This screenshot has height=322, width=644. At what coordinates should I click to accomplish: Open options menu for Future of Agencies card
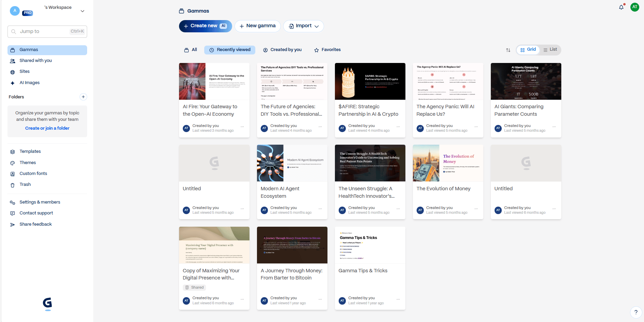coord(320,127)
